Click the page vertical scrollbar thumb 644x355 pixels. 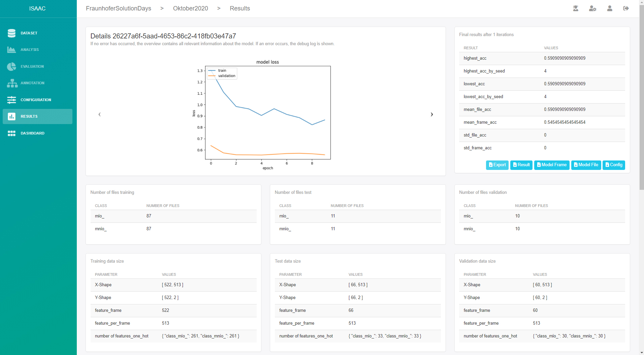pos(641,98)
